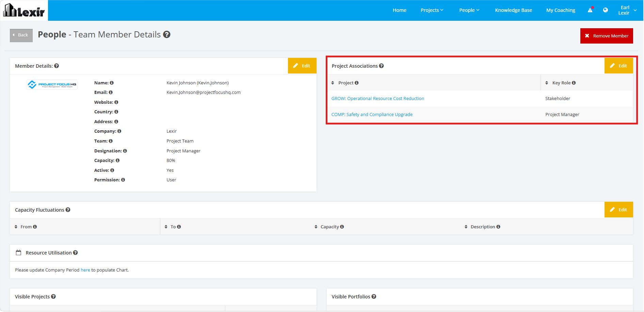Click info icon beside Description column
The height and width of the screenshot is (312, 644).
point(498,227)
